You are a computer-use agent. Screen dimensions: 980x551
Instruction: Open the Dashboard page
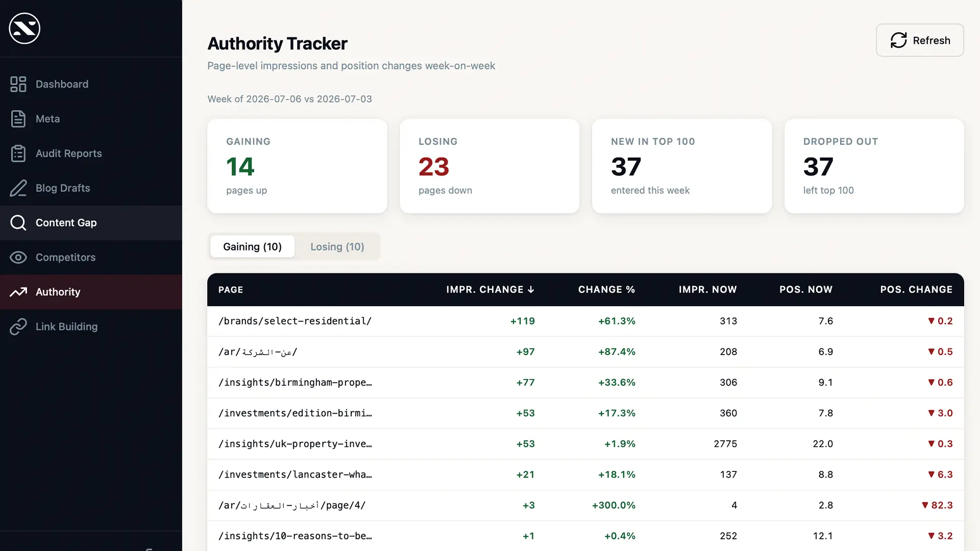(91, 84)
